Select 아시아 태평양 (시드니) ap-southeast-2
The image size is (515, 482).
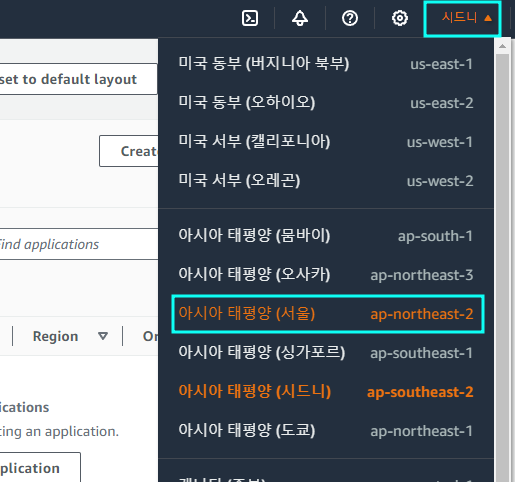(x=326, y=391)
